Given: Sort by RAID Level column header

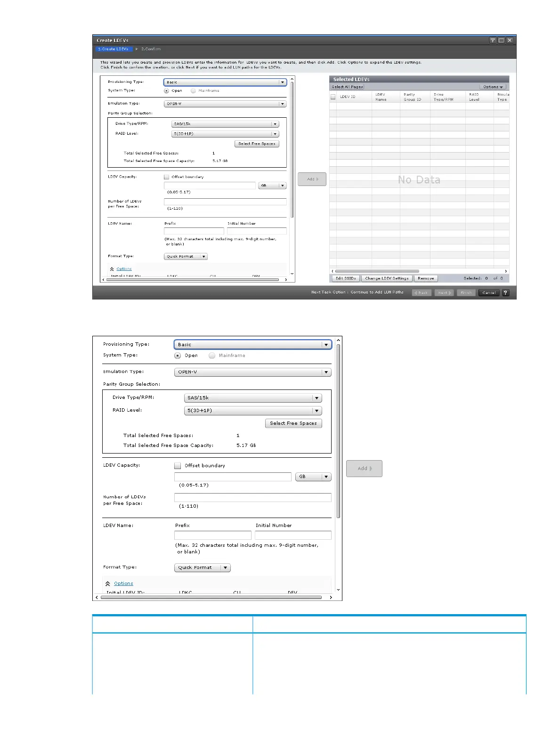Looking at the screenshot, I should point(474,97).
